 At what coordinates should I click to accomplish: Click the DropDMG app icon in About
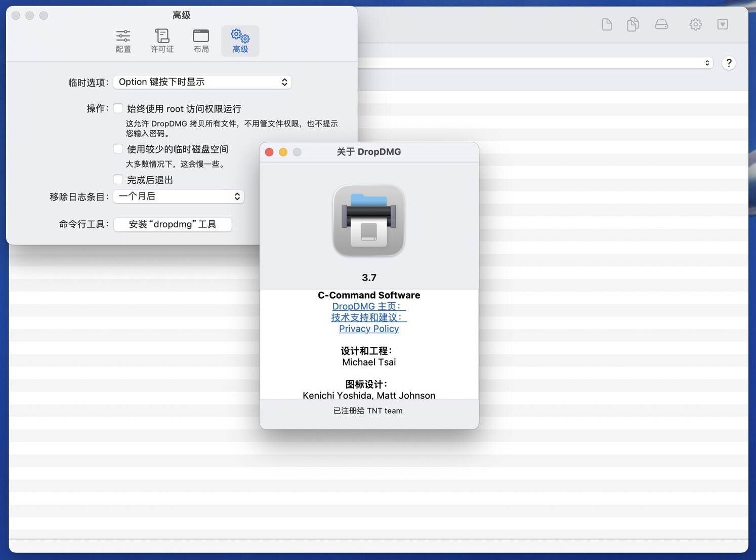point(369,221)
